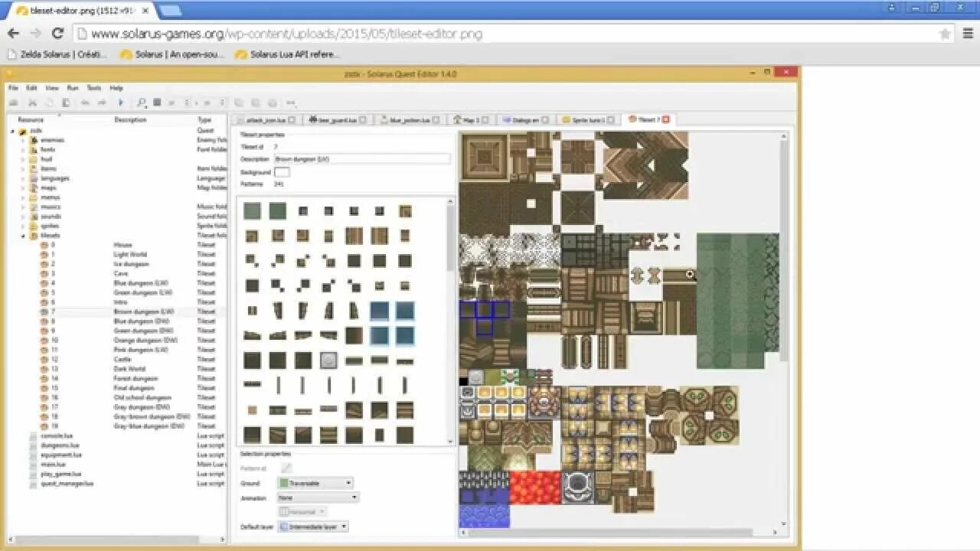This screenshot has height=551, width=980.
Task: Click the tileset Description input field
Action: pyautogui.click(x=362, y=159)
